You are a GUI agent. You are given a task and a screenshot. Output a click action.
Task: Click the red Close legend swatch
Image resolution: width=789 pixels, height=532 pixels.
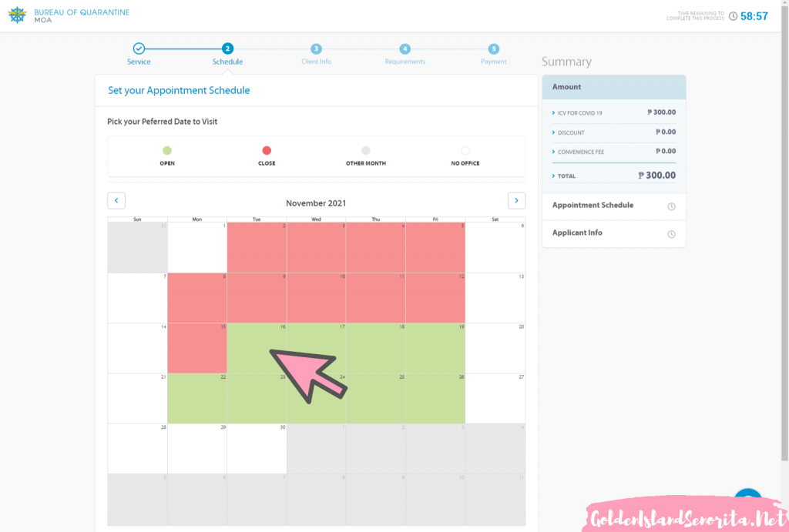(267, 151)
